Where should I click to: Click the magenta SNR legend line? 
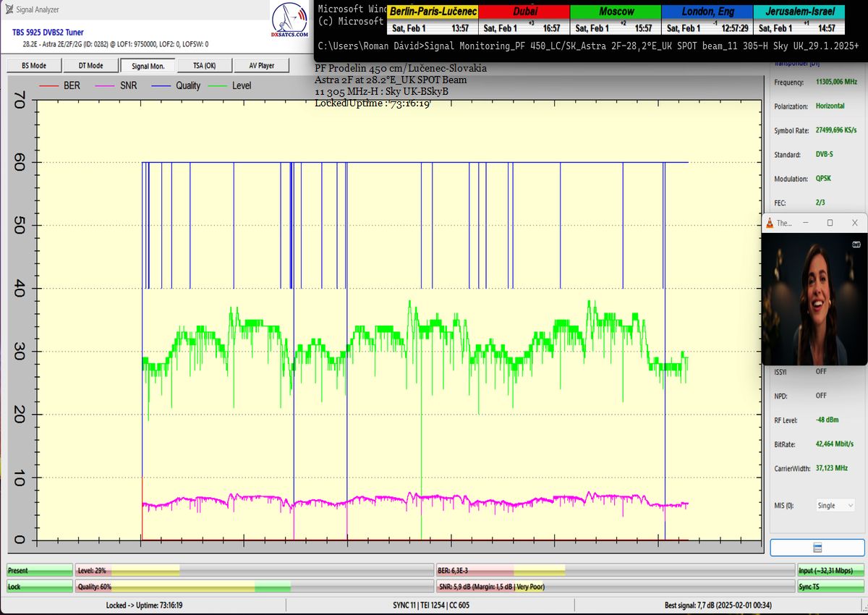coord(104,85)
